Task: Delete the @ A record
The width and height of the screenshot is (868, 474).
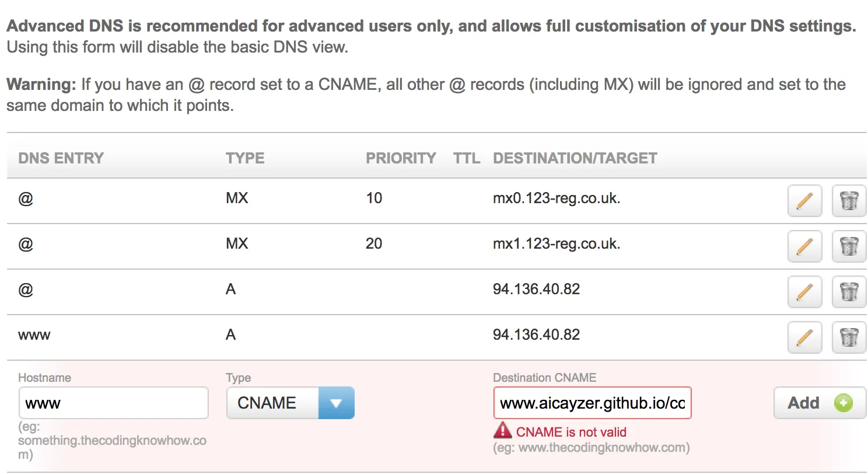Action: point(849,291)
